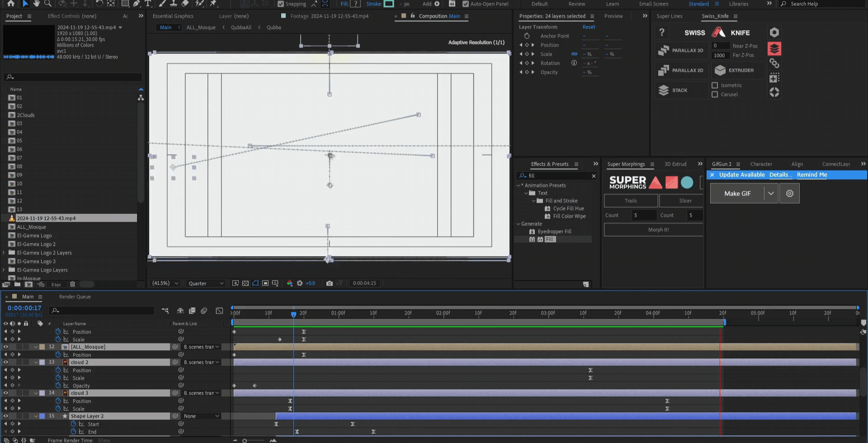This screenshot has height=443, width=868.
Task: Enable the Carusel checkbox
Action: pyautogui.click(x=715, y=94)
